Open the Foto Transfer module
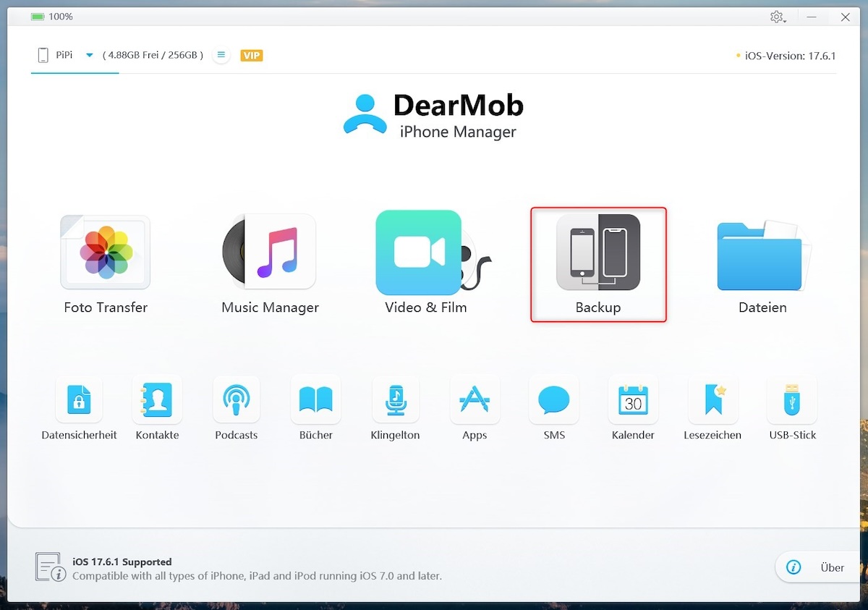The height and width of the screenshot is (610, 868). pyautogui.click(x=106, y=253)
